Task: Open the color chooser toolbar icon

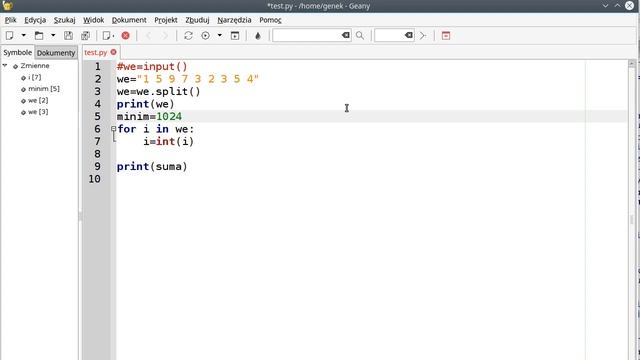Action: pyautogui.click(x=258, y=36)
